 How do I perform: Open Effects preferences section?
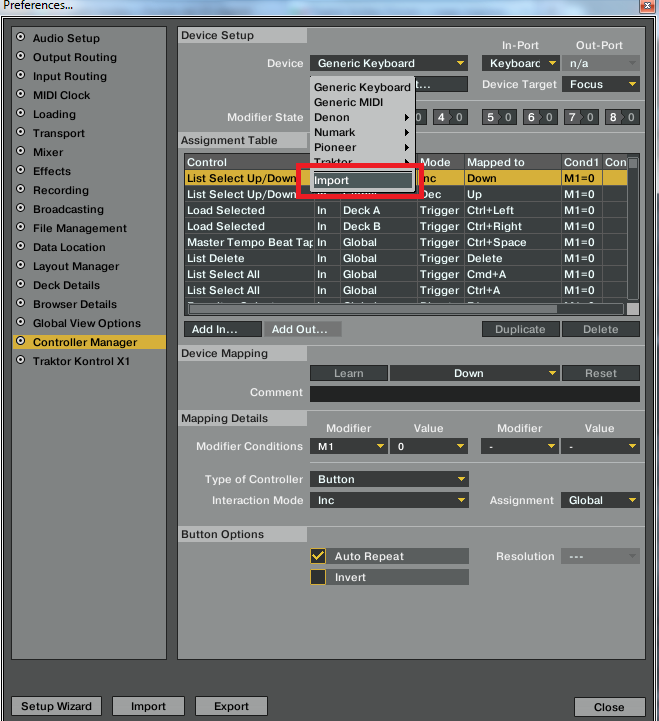(52, 171)
